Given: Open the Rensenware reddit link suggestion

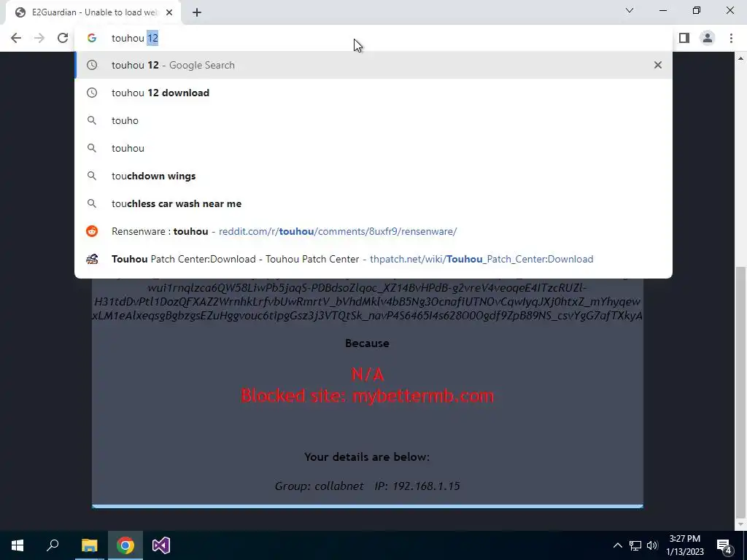Looking at the screenshot, I should pyautogui.click(x=373, y=231).
